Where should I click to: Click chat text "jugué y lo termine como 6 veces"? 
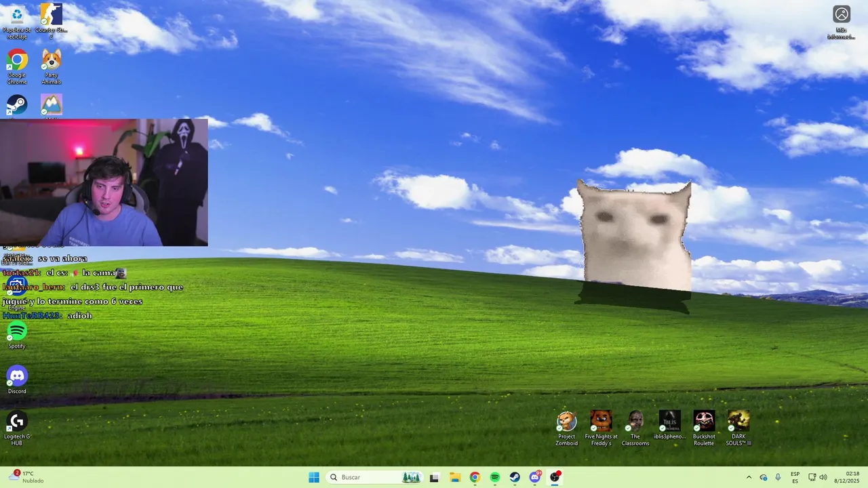pyautogui.click(x=73, y=301)
